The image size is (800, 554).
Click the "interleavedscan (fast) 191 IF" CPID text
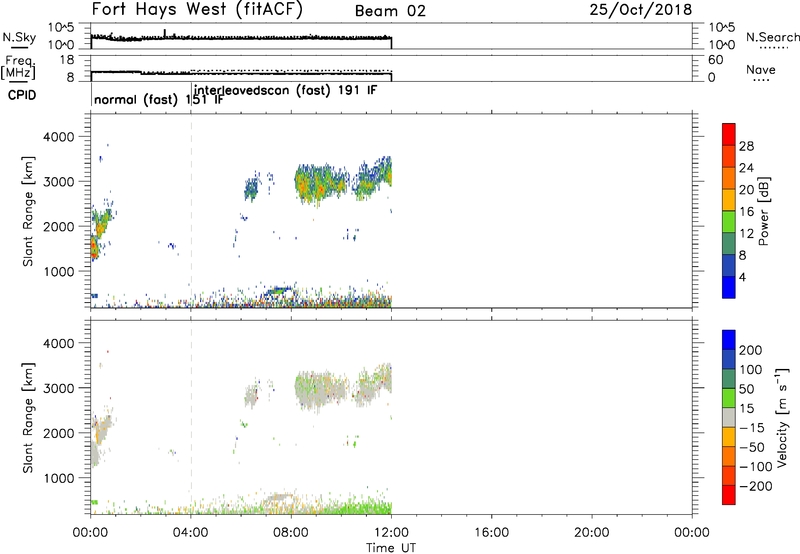(x=286, y=91)
